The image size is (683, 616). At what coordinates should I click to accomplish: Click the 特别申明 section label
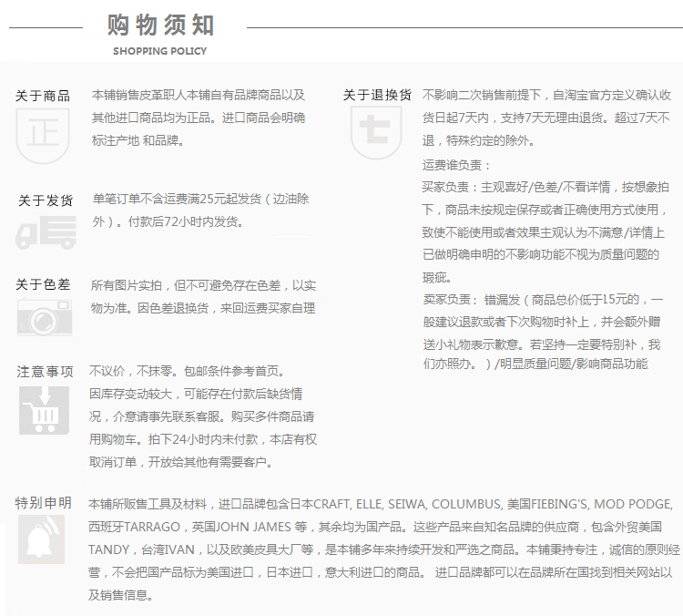43,503
